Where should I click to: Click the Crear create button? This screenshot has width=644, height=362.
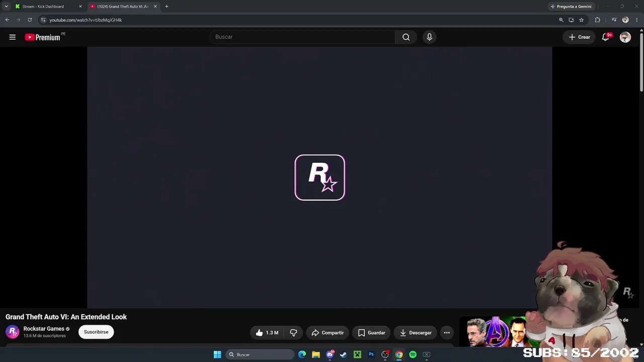click(580, 37)
